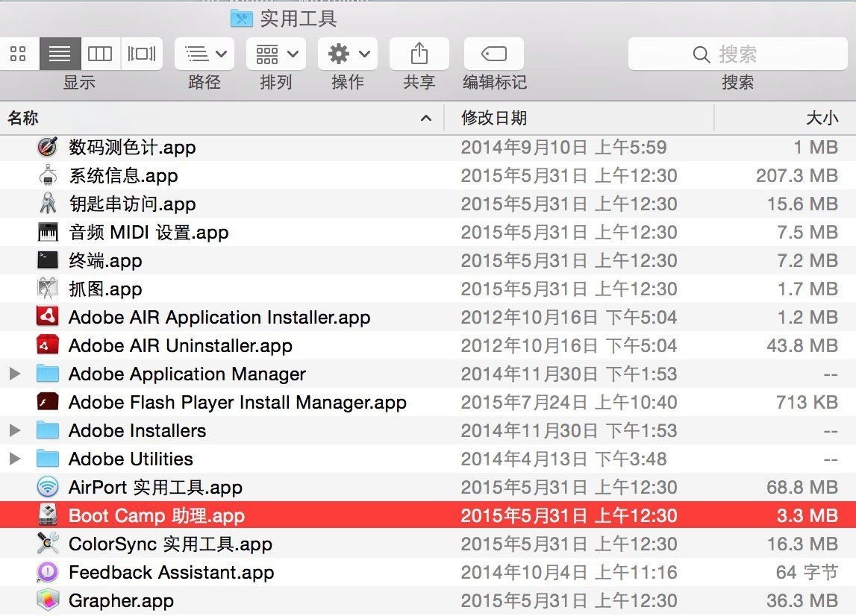Click the Terminal (终端) app icon
Image resolution: width=856 pixels, height=616 pixels.
coord(48,260)
